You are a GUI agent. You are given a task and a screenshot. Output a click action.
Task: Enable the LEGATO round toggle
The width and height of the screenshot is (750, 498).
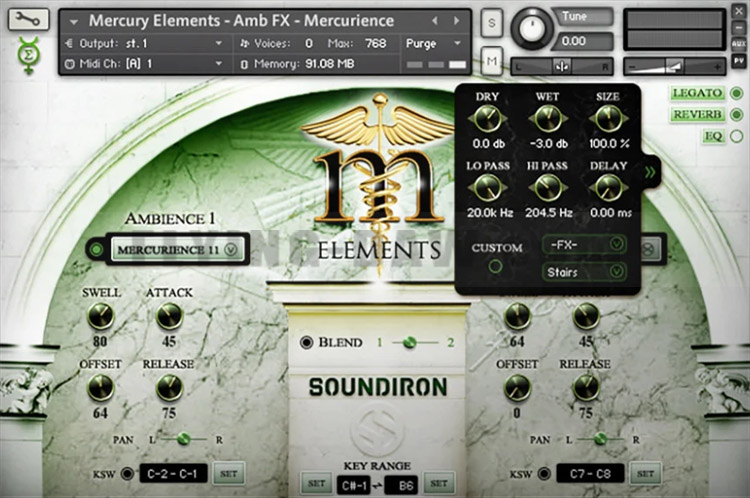[x=737, y=93]
